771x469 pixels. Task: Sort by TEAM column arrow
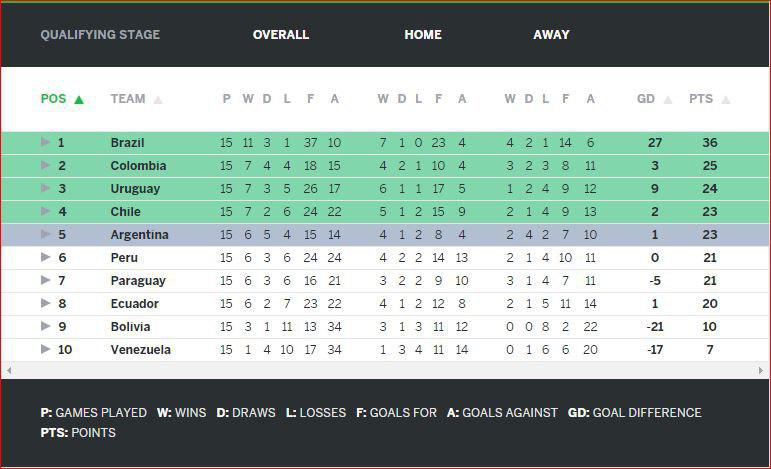[158, 99]
